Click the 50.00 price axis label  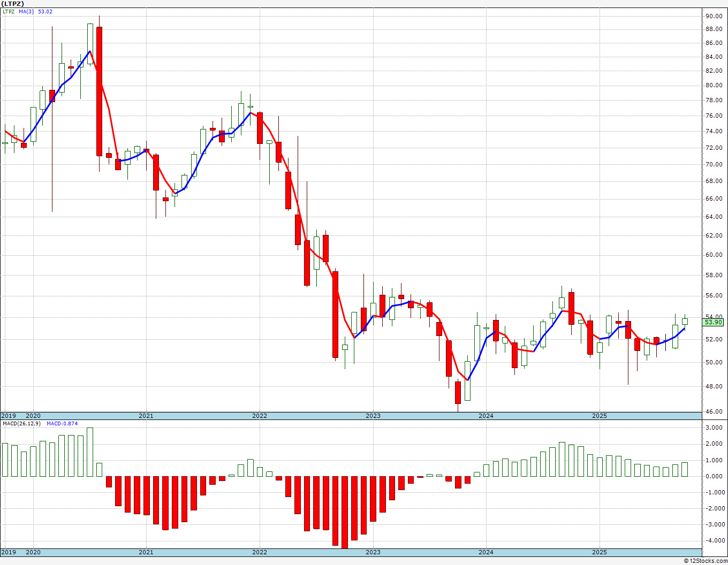pyautogui.click(x=714, y=362)
